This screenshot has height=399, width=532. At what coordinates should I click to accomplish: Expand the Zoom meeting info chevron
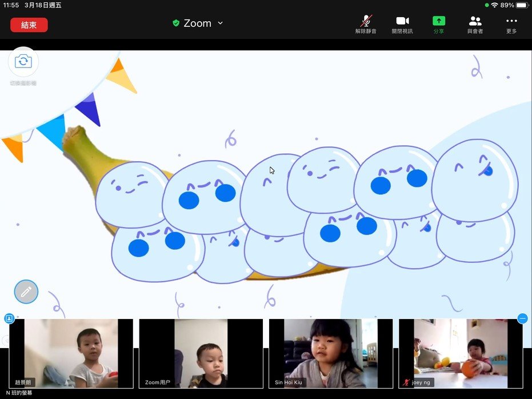click(221, 23)
